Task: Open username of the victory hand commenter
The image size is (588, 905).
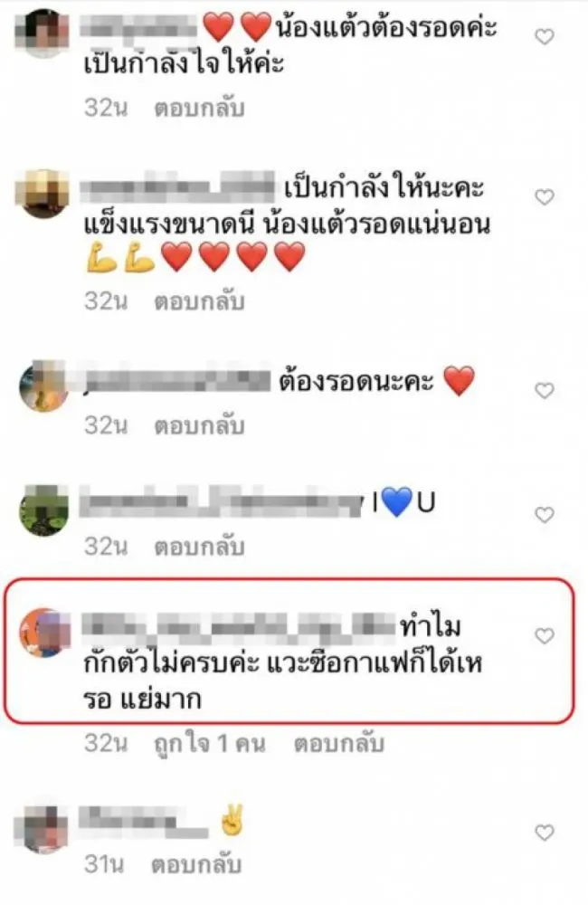Action: click(x=143, y=822)
